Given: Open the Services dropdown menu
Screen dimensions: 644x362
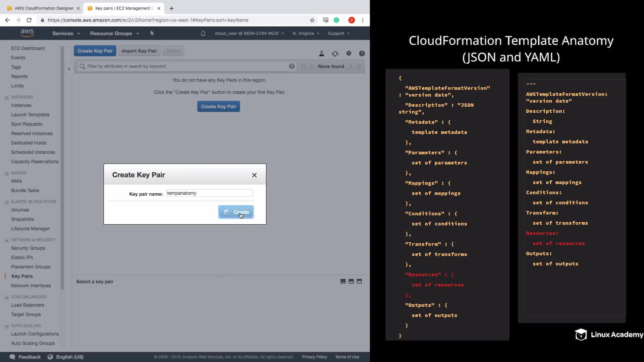Looking at the screenshot, I should point(66,34).
